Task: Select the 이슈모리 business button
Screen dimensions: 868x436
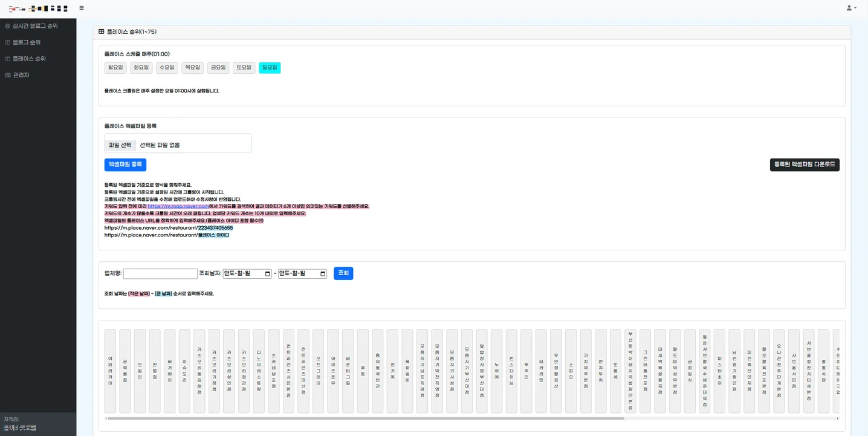Action: [184, 371]
